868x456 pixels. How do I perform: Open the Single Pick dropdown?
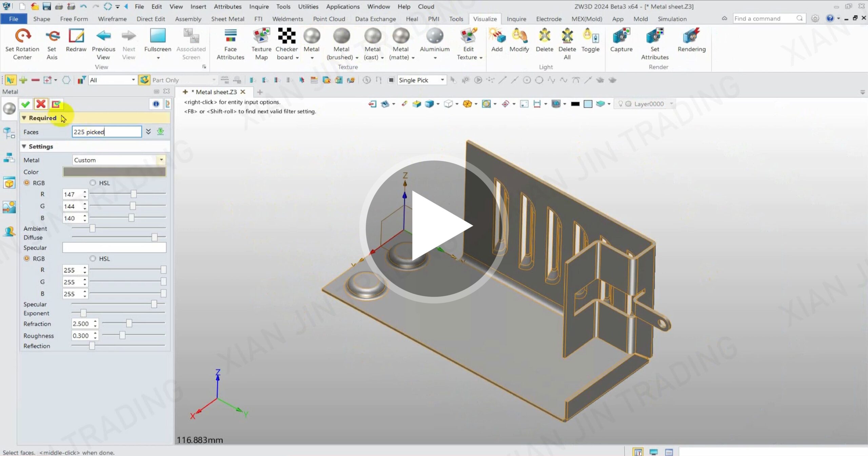[442, 80]
